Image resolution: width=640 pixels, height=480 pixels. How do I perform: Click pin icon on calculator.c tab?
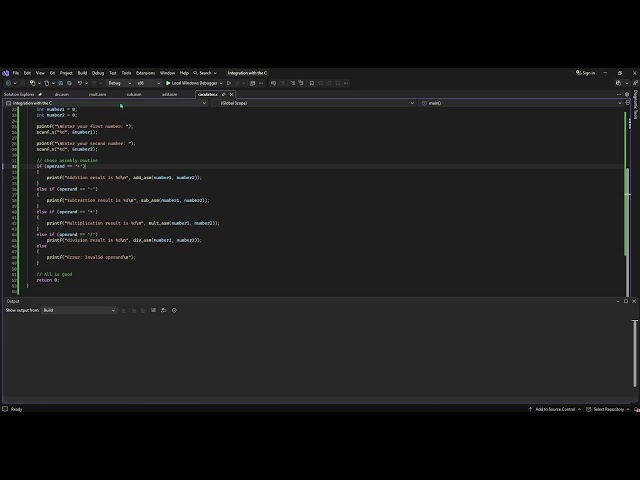(x=224, y=94)
